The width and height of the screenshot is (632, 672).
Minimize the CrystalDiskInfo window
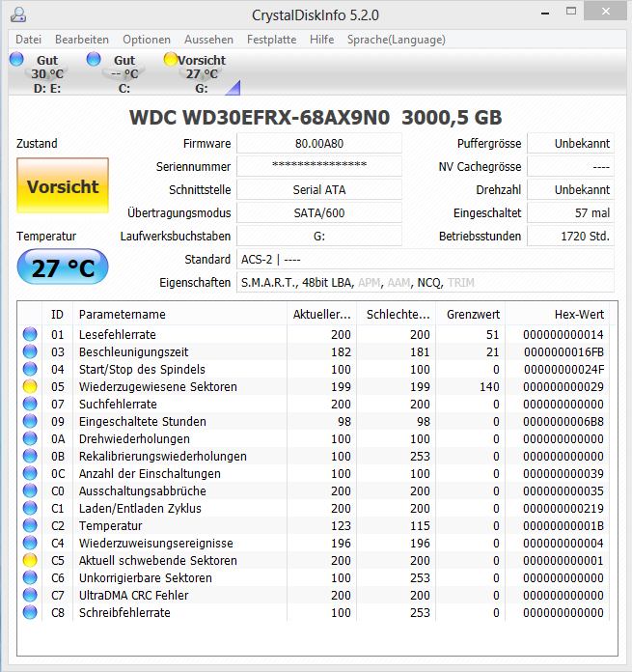[x=545, y=12]
